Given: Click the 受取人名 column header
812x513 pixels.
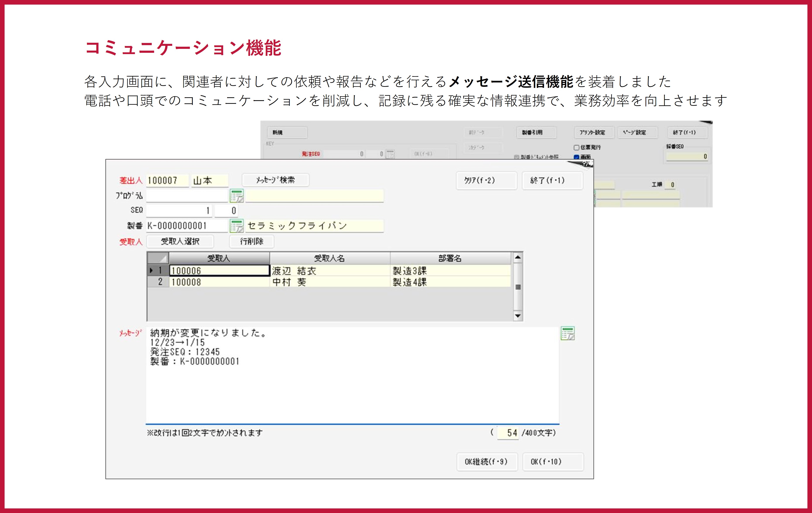Looking at the screenshot, I should pyautogui.click(x=330, y=258).
